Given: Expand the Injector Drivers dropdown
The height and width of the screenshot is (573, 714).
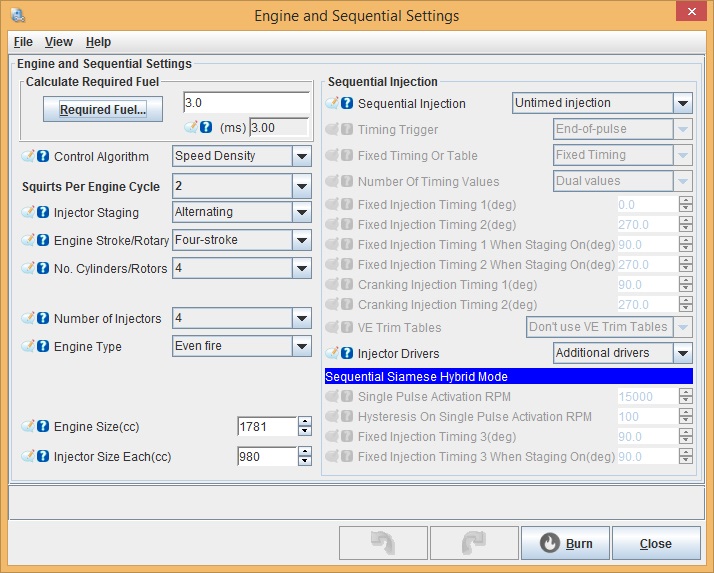Looking at the screenshot, I should pyautogui.click(x=682, y=353).
